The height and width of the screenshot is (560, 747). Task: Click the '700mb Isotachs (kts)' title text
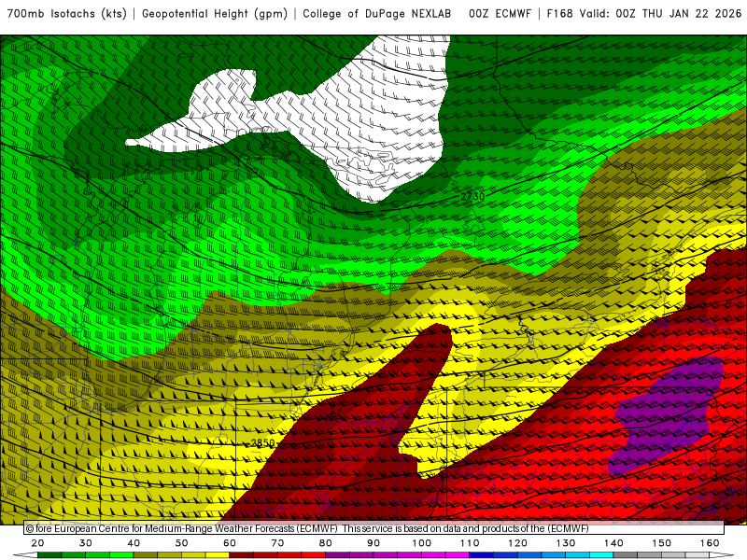click(66, 14)
